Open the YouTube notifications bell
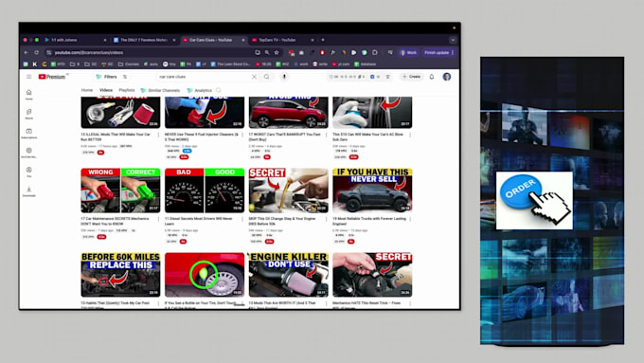The width and height of the screenshot is (644, 363). click(x=432, y=77)
